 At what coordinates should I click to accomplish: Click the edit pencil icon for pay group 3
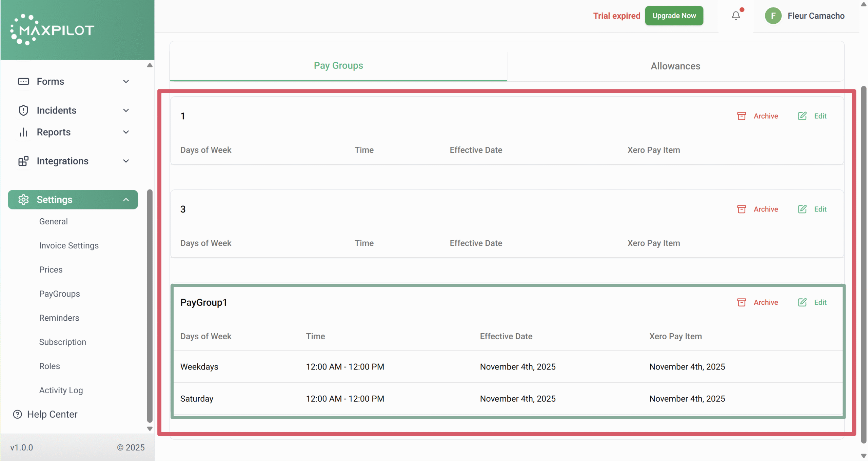802,209
